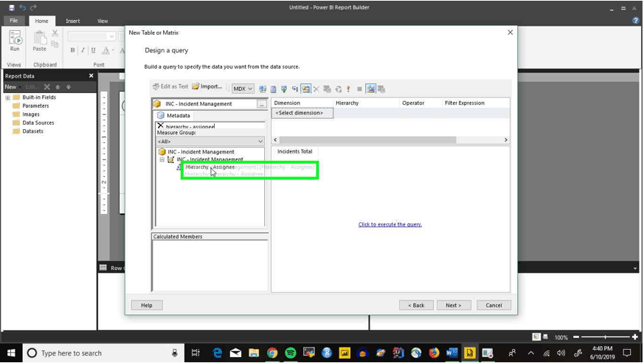Click the Prepare Query icon
This screenshot has height=363, width=644.
point(339,89)
